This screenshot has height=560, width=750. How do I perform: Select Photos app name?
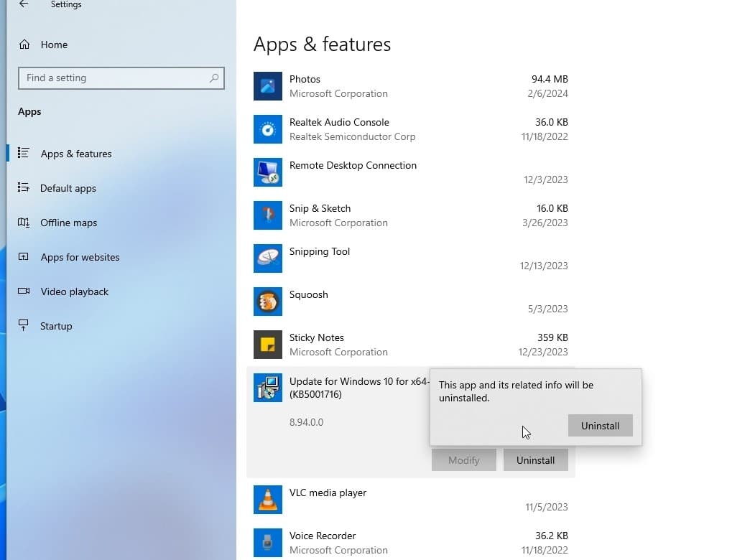pos(305,79)
